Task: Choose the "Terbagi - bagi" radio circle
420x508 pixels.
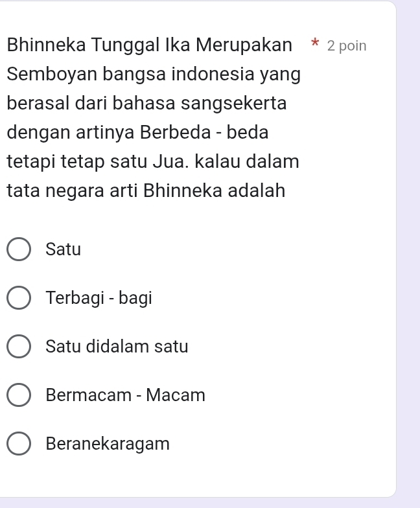Action: pos(19,299)
